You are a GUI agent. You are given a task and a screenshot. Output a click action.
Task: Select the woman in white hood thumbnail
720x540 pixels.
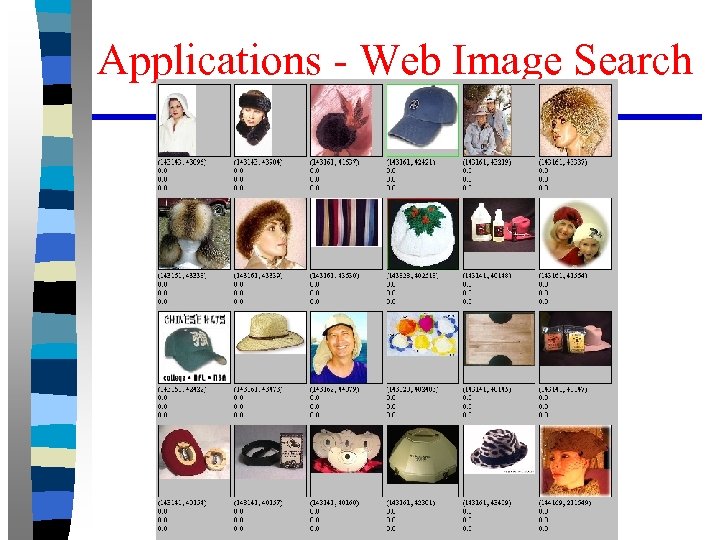click(177, 120)
